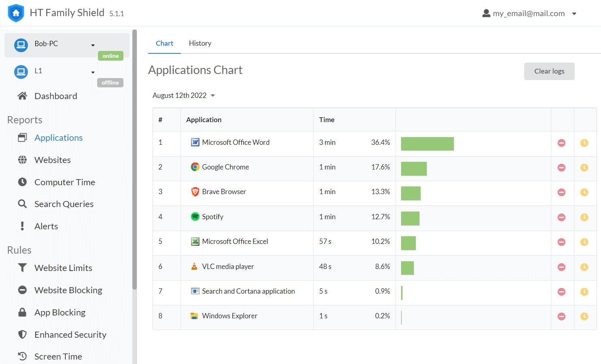Open Search Queries report
The width and height of the screenshot is (601, 364).
point(64,204)
